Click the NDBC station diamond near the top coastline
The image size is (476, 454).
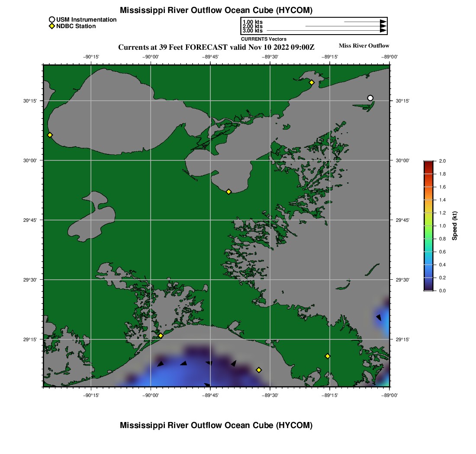[312, 83]
